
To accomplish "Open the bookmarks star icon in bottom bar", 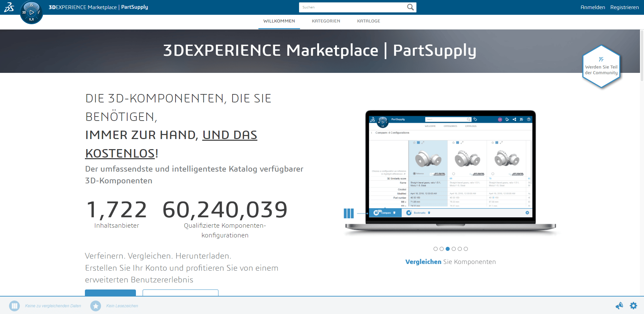I will pos(96,306).
